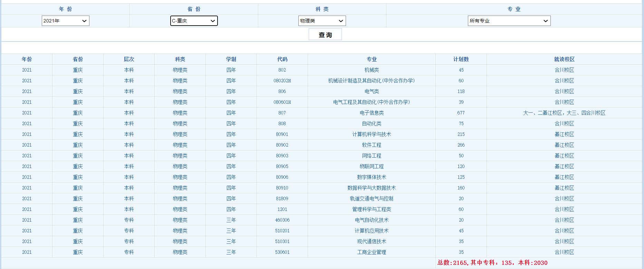Select major 电气工程及其自动化(中外合作办学)
This screenshot has height=269, width=644.
(372, 102)
